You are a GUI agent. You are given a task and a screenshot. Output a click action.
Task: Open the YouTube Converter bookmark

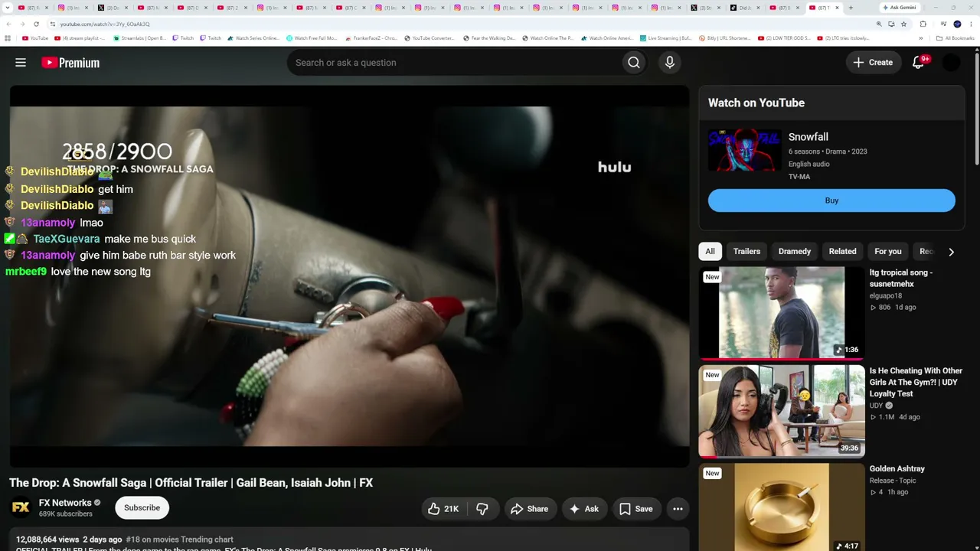430,38
